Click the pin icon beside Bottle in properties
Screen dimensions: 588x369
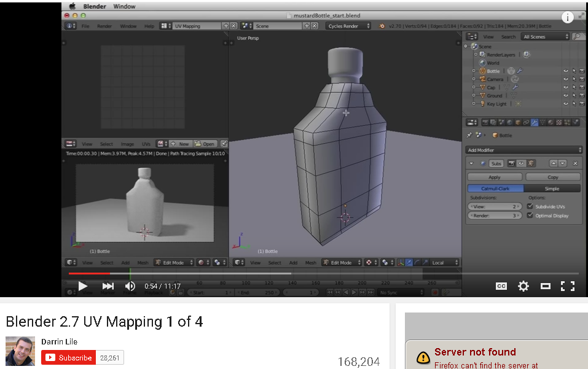coord(469,135)
